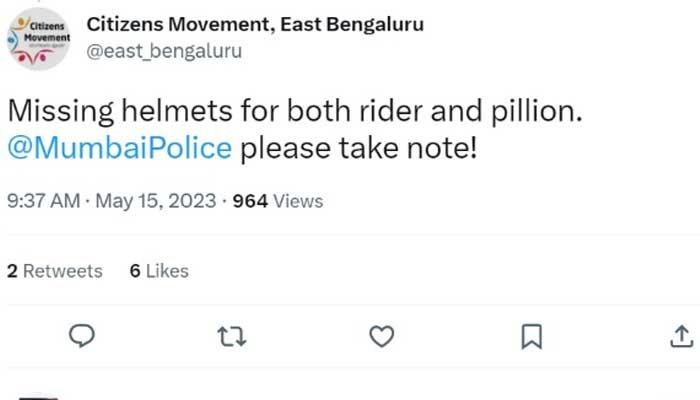
Task: Click the partial avatar below the tweet
Action: 38,397
